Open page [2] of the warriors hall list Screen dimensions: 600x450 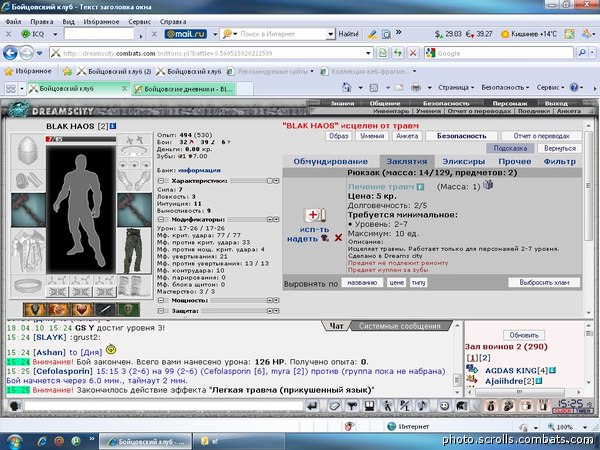485,358
